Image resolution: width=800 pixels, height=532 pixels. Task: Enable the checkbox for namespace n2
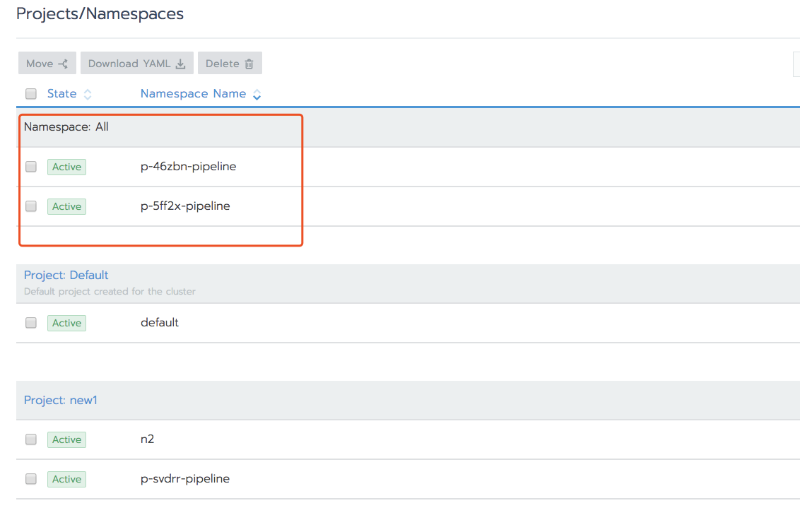coord(30,439)
